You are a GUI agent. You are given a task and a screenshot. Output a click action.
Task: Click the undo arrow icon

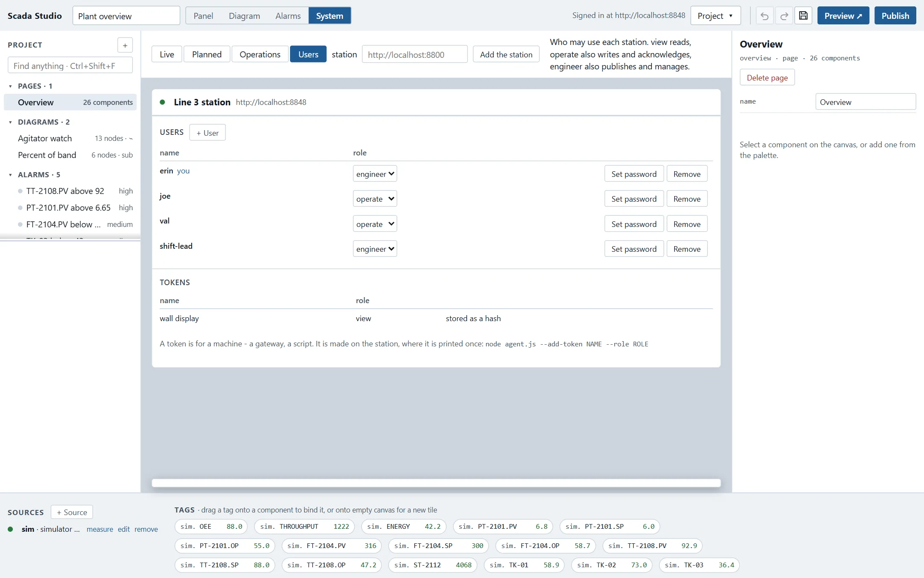[x=764, y=16]
